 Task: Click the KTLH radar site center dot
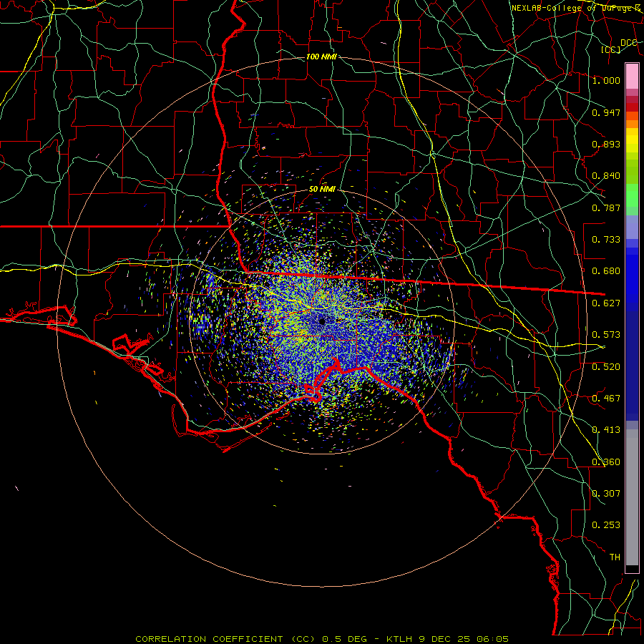click(323, 321)
